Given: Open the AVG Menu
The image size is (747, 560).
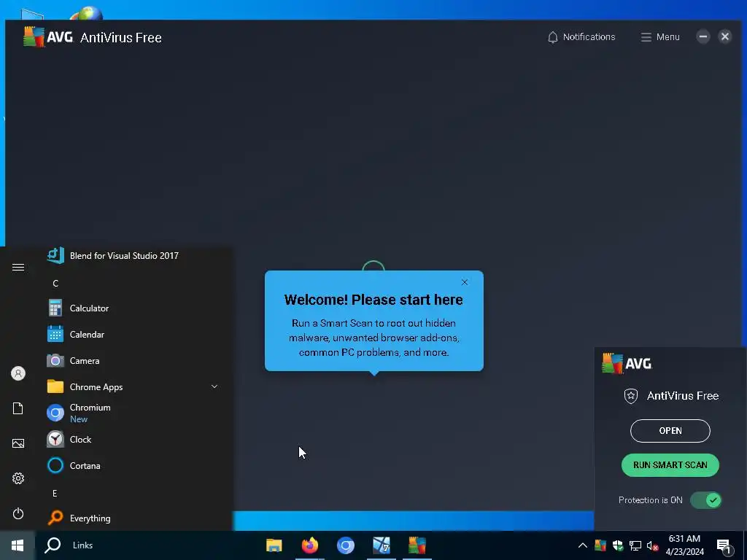Looking at the screenshot, I should (x=659, y=37).
